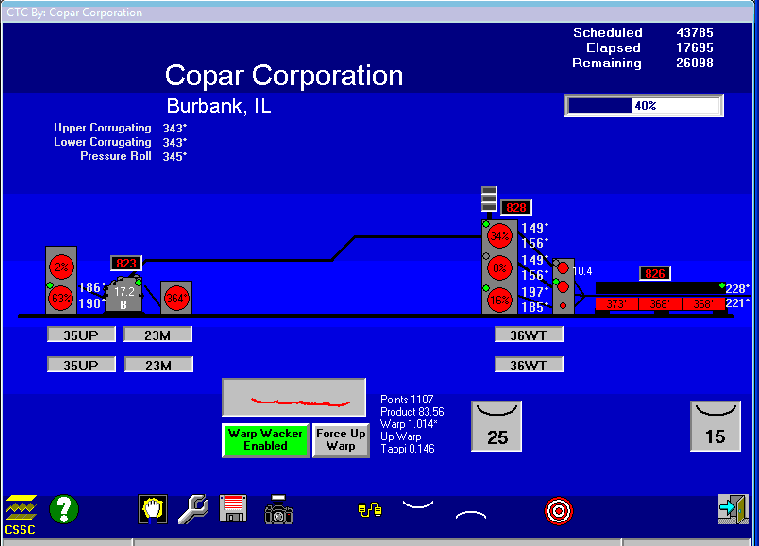The height and width of the screenshot is (546, 759).
Task: Click the 826 order number display
Action: coord(655,273)
